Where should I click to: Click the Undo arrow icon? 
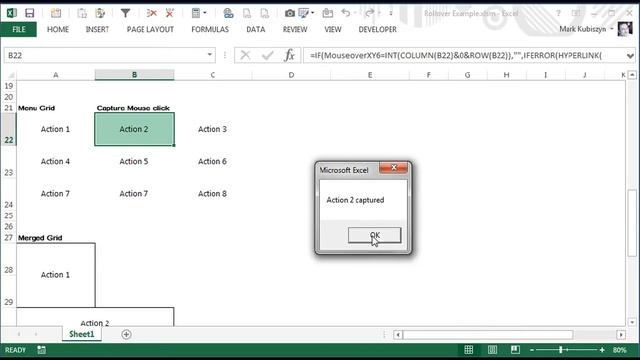[346, 13]
